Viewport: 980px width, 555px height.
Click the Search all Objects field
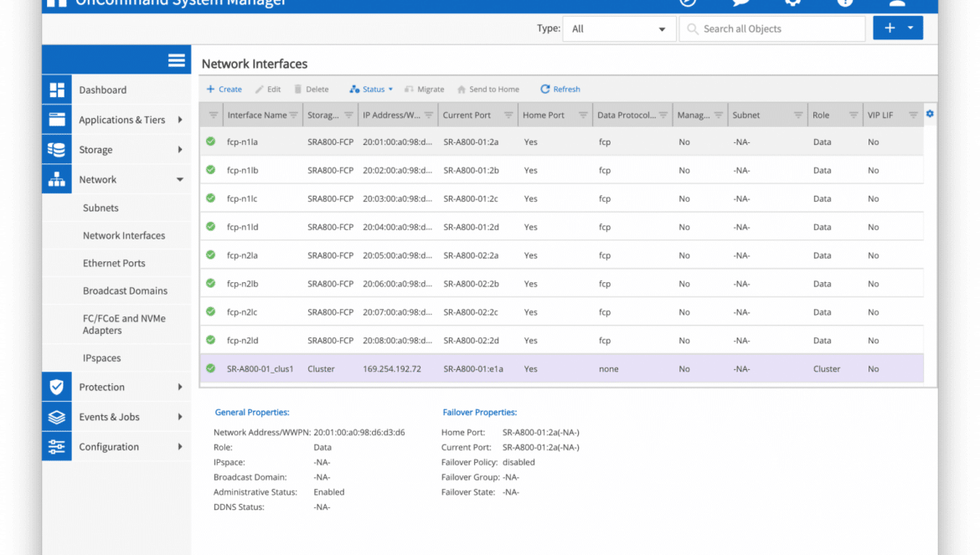click(772, 28)
